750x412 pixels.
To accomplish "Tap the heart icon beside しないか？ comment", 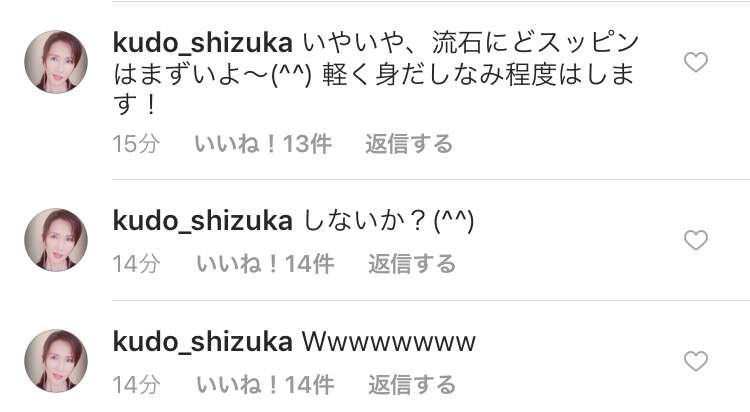I will pos(695,240).
